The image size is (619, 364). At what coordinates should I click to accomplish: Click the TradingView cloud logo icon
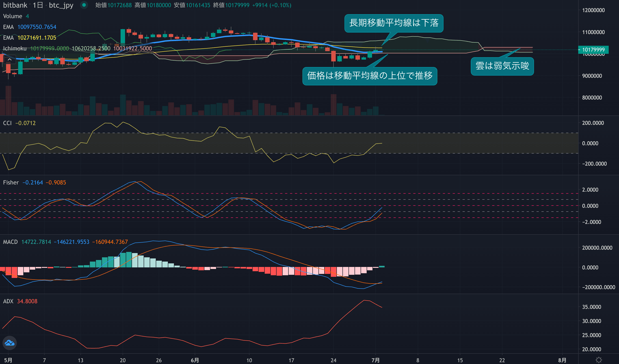(x=10, y=343)
